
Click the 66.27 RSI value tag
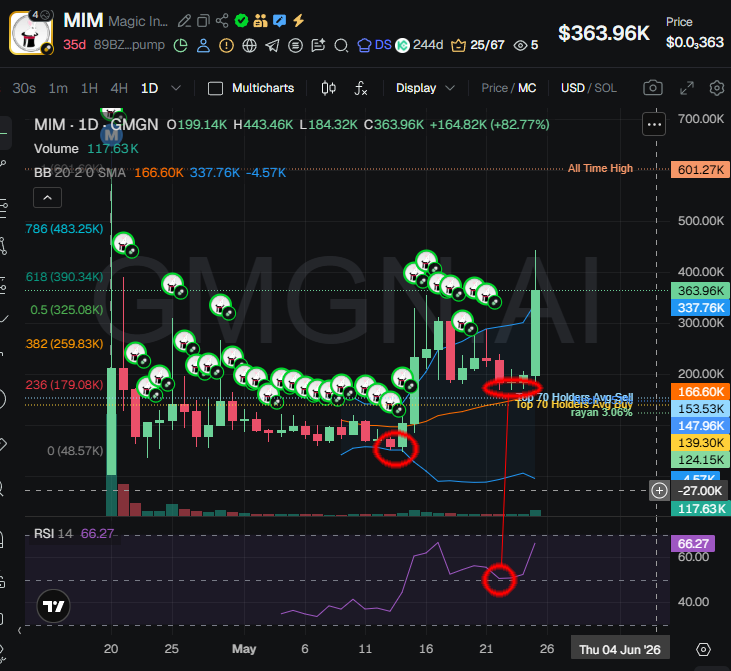pyautogui.click(x=693, y=544)
